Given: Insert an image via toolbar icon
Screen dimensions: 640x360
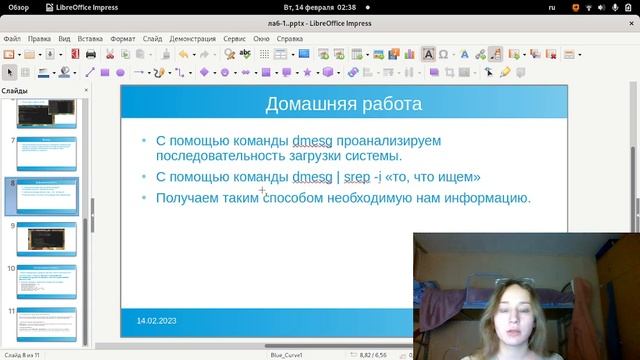Looking at the screenshot, I should (378, 54).
